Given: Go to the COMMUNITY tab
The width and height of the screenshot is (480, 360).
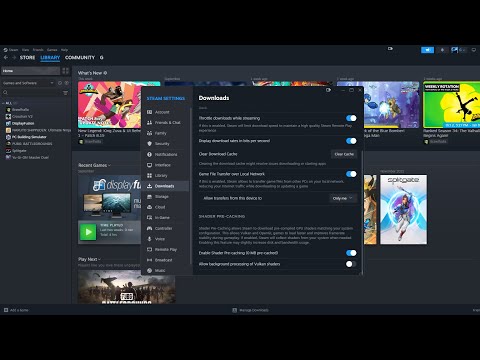Looking at the screenshot, I should 80,57.
